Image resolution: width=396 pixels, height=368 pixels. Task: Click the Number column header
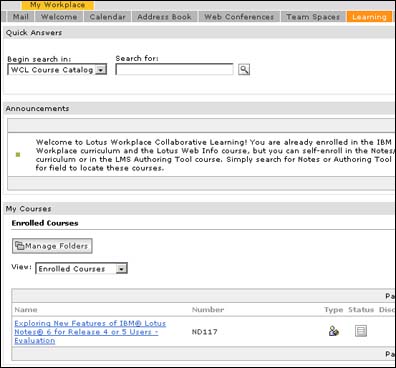pos(208,310)
